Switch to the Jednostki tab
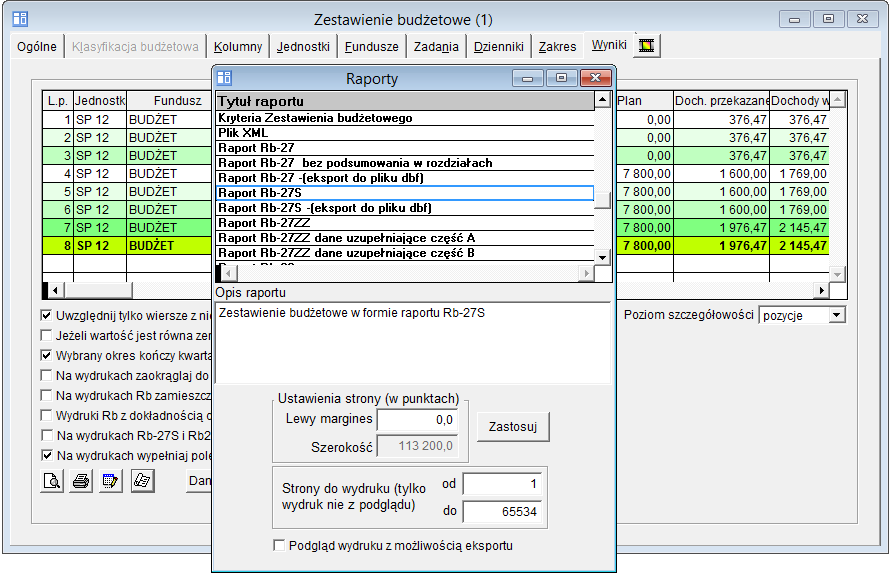This screenshot has width=889, height=574. coord(303,47)
